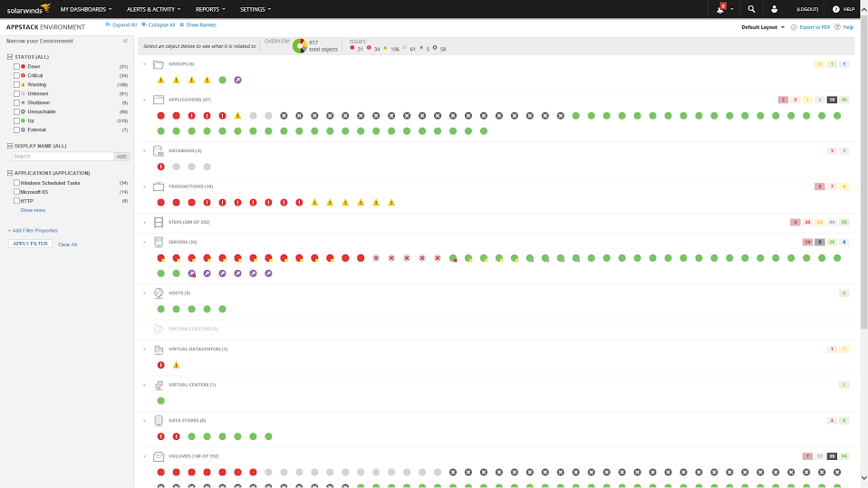
Task: Open the Default Layout dropdown
Action: click(763, 27)
